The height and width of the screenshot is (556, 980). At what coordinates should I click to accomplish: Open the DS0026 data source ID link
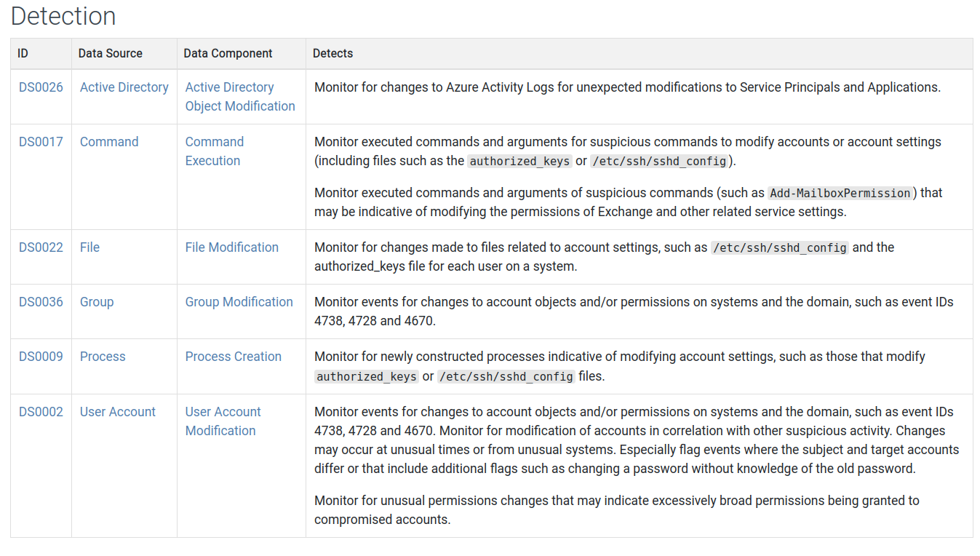41,87
